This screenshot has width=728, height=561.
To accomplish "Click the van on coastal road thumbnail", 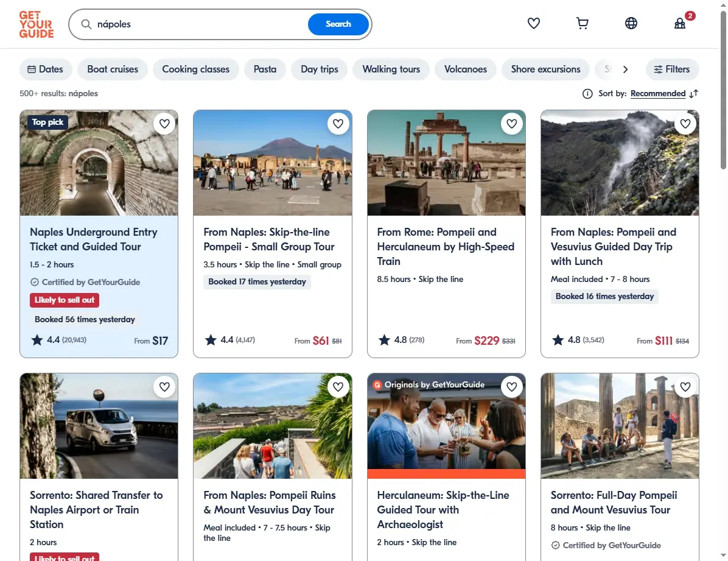I will [99, 426].
